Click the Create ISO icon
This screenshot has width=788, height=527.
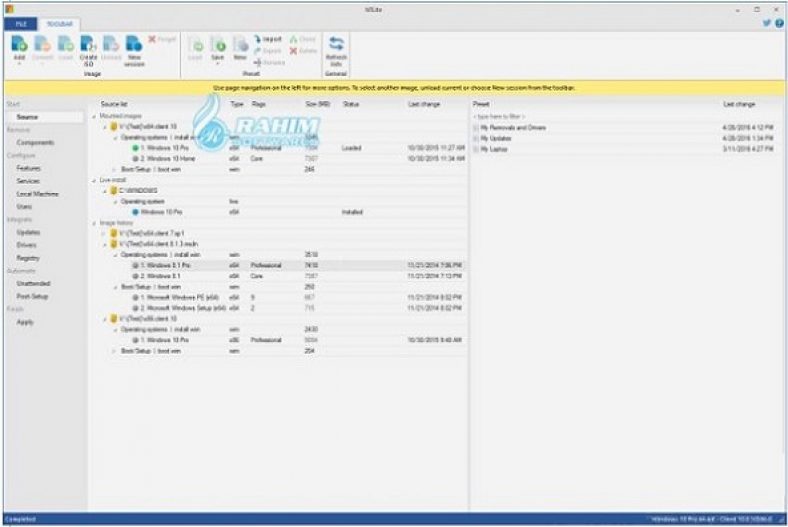(88, 44)
